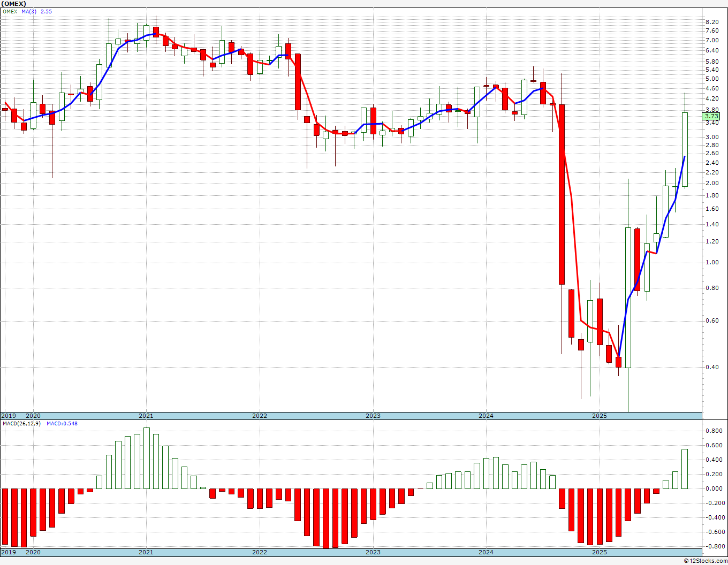Click the 2.40 price axis label
The height and width of the screenshot is (565, 728).
(712, 163)
